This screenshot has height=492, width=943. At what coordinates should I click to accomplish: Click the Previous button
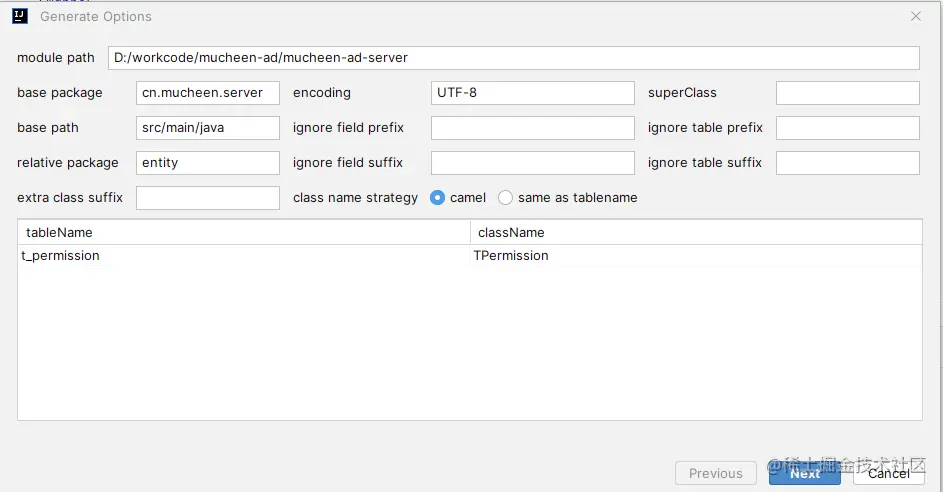[x=716, y=473]
